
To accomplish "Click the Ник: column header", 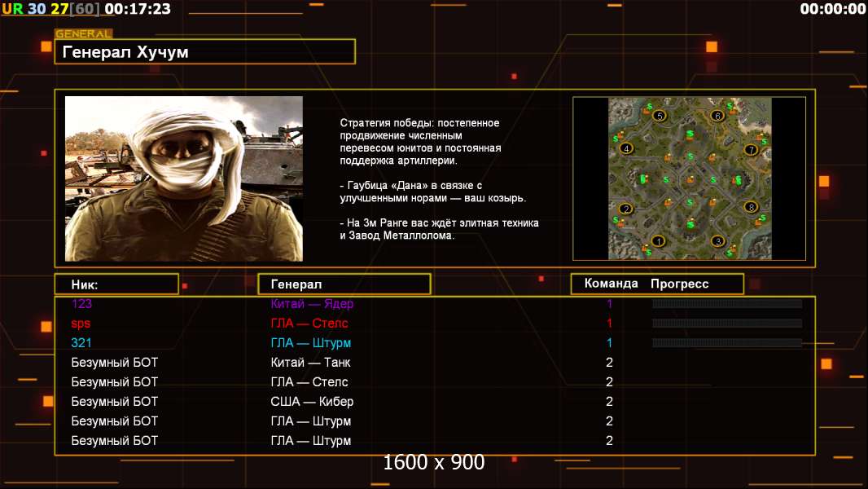I will click(116, 284).
